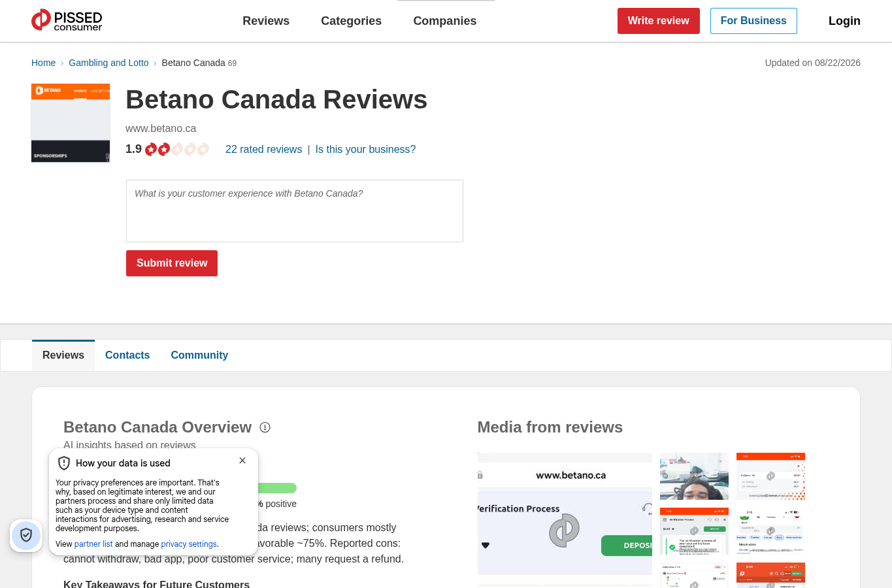Open the Categories menu in header
Viewport: 892px width, 588px height.
[351, 21]
